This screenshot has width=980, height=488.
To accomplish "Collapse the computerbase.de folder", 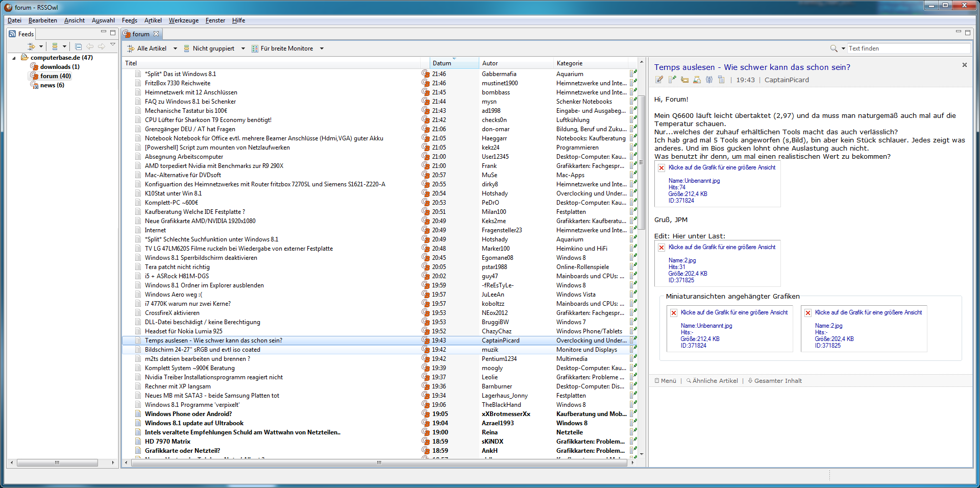I will tap(14, 58).
